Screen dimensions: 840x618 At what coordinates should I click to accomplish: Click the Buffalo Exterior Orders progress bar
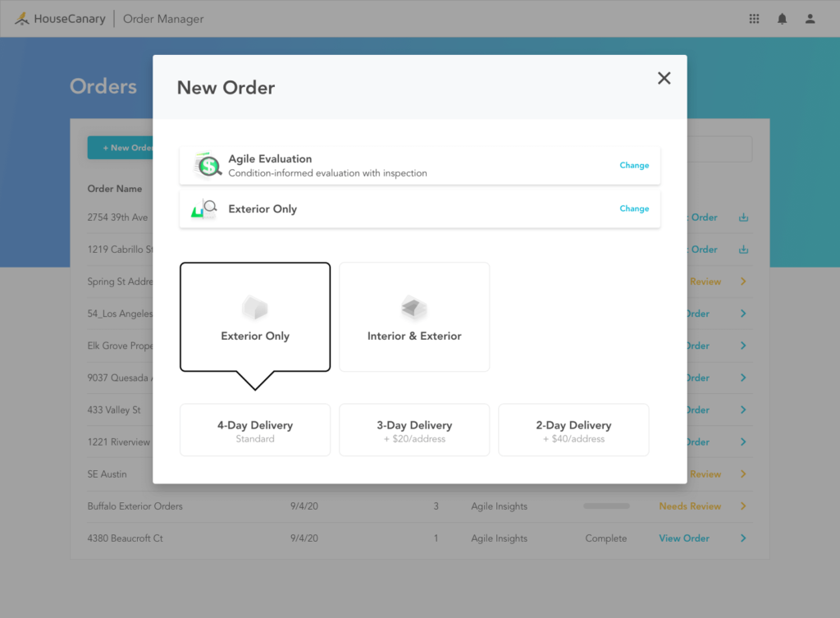coord(606,506)
